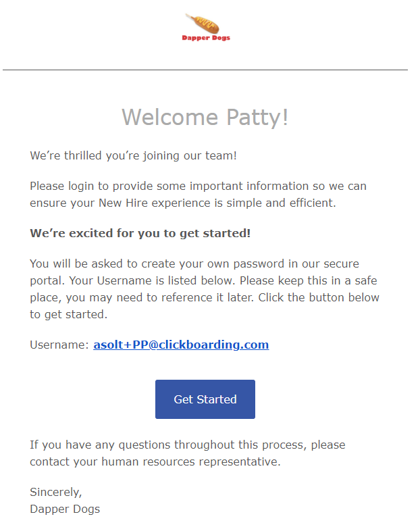Image resolution: width=420 pixels, height=525 pixels.
Task: Click the bold "We're excited for you" text
Action: [x=140, y=233]
